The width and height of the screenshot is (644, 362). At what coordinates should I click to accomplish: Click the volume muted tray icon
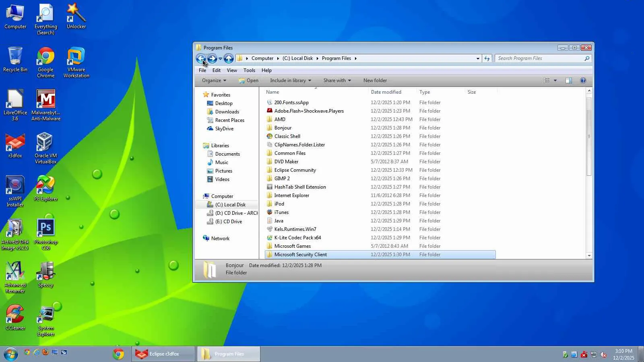coord(603,354)
